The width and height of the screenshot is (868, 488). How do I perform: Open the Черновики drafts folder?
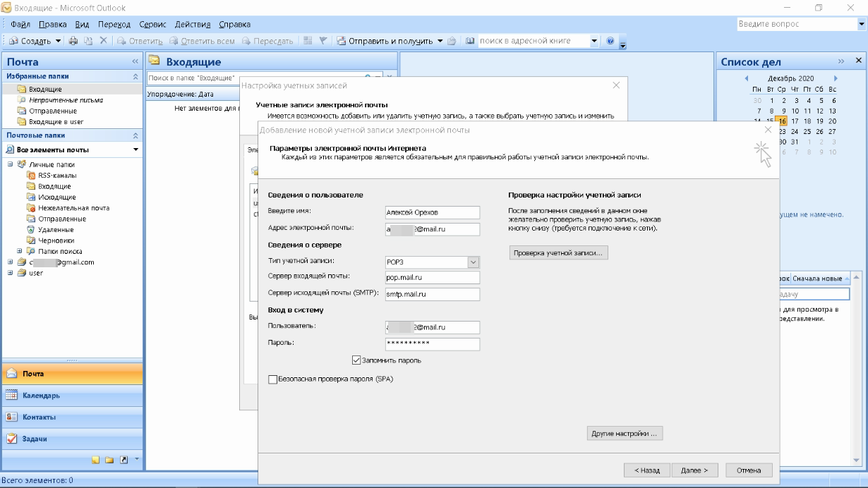(56, 240)
